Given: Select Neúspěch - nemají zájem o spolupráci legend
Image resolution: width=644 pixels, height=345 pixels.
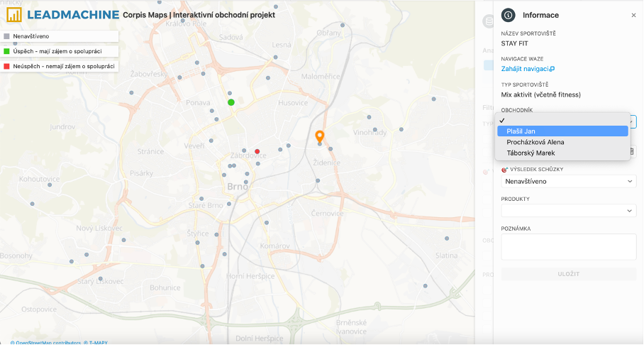Looking at the screenshot, I should click(59, 66).
